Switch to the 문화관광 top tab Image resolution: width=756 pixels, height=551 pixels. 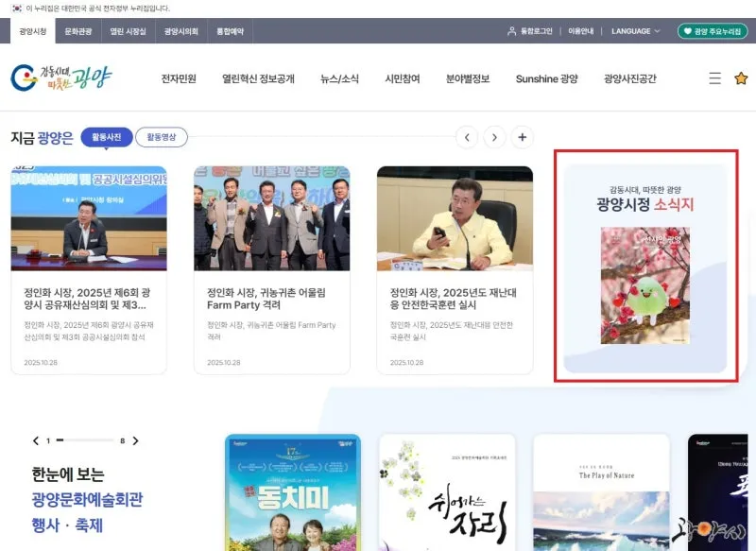coord(78,31)
